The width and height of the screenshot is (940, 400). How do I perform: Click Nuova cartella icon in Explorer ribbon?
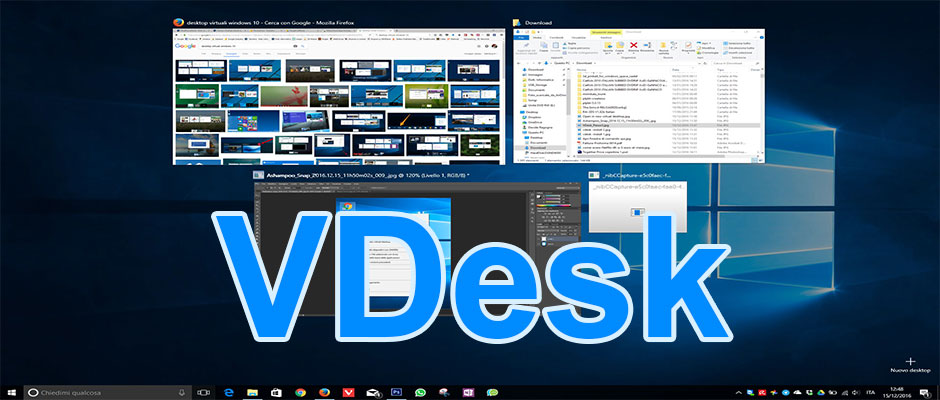663,48
